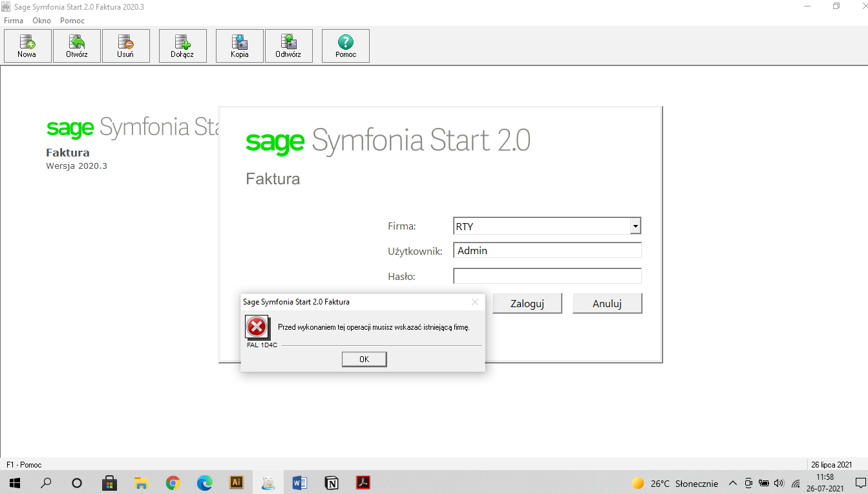Click the Usuń company toolbar icon
868x494 pixels.
126,46
